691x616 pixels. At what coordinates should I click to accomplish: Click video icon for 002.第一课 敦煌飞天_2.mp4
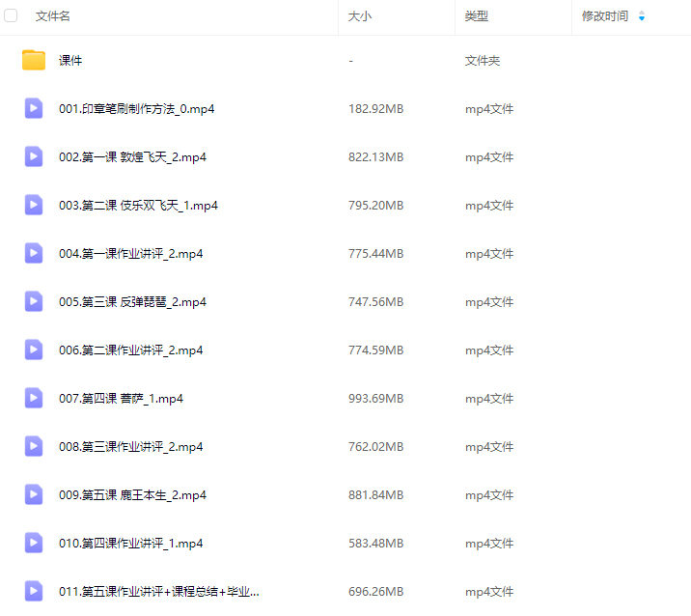click(34, 156)
